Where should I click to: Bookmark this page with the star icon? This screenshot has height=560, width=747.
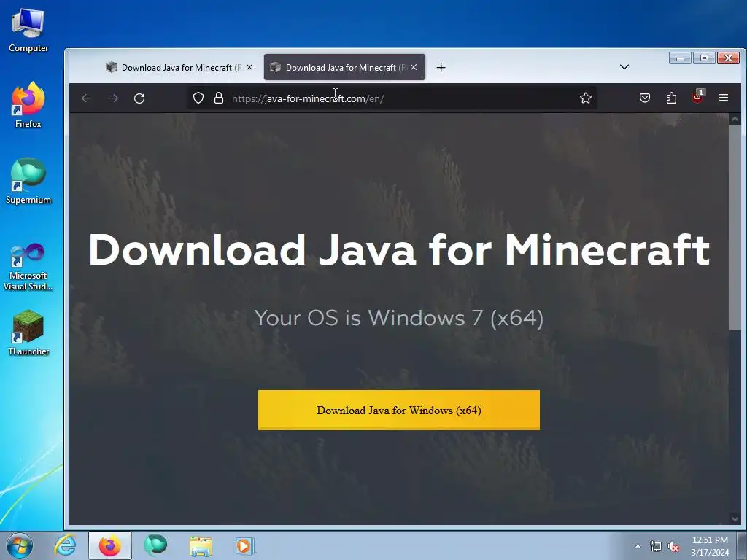(586, 98)
